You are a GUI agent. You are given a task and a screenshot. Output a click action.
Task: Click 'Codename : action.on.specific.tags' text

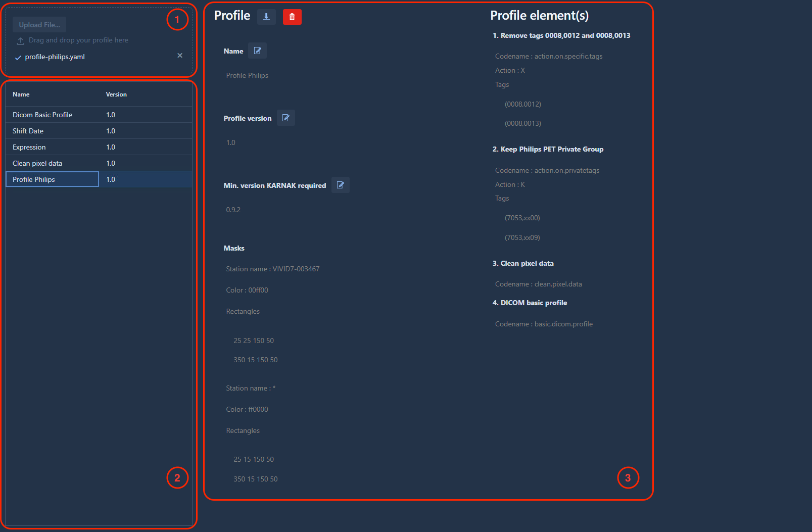tap(549, 56)
